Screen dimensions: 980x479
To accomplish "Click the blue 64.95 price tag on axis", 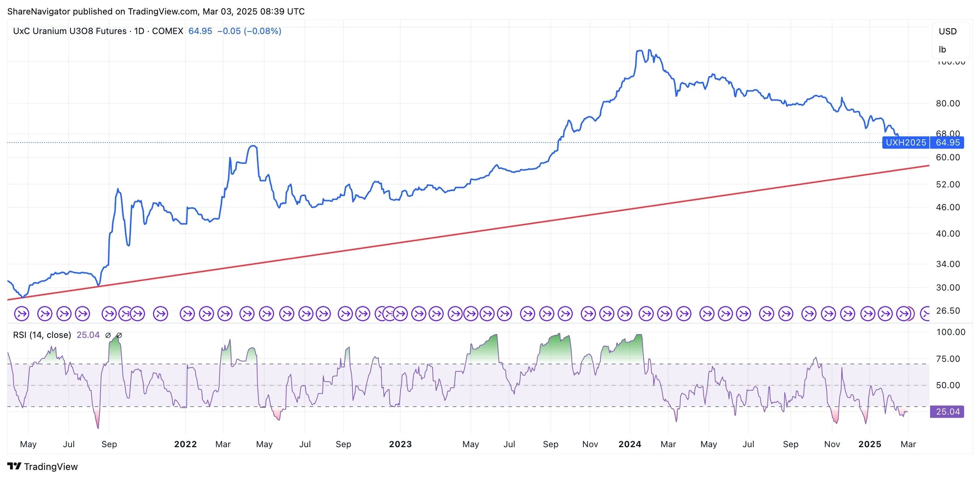I will (947, 143).
